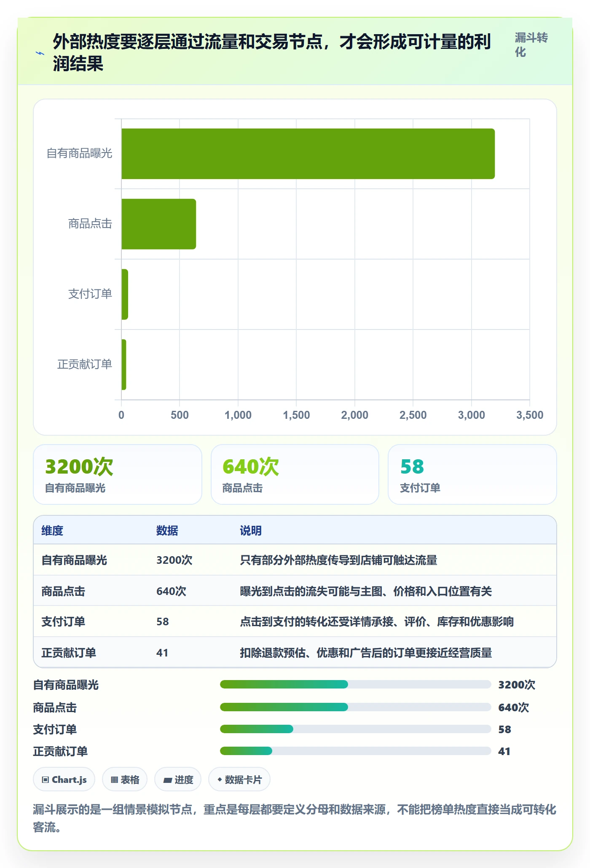Click the lightning bolt icon beside the title

(x=40, y=54)
